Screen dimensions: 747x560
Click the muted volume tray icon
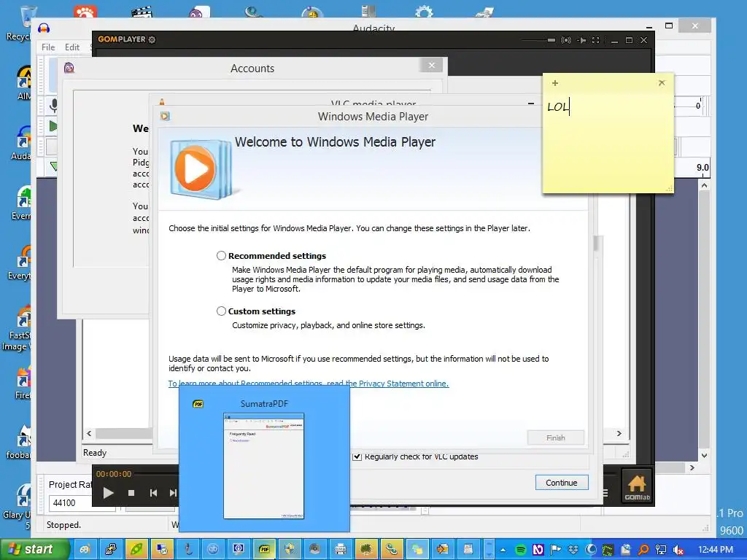[678, 550]
